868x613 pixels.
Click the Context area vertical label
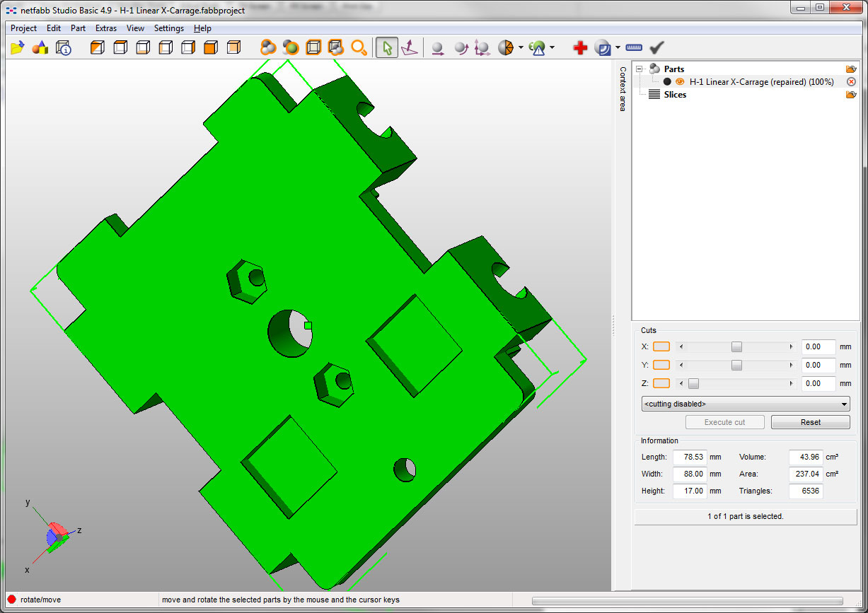click(x=623, y=89)
